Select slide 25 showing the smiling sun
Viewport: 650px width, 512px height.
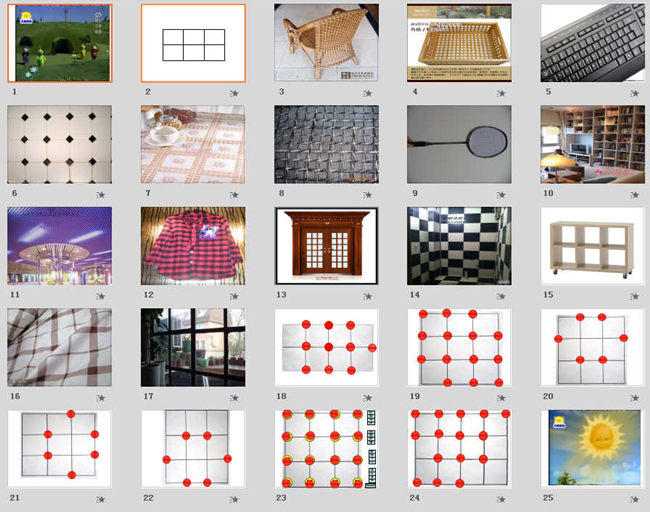pyautogui.click(x=593, y=449)
